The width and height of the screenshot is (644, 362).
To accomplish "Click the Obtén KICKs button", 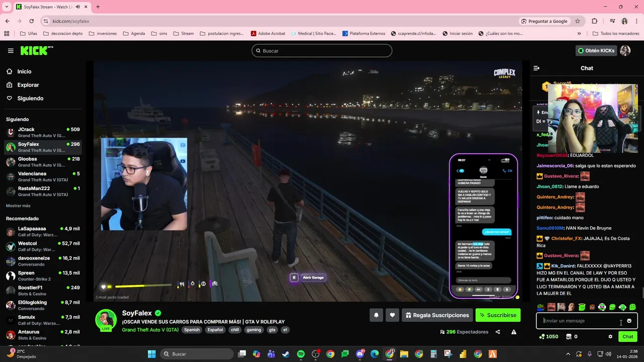I will (x=596, y=51).
